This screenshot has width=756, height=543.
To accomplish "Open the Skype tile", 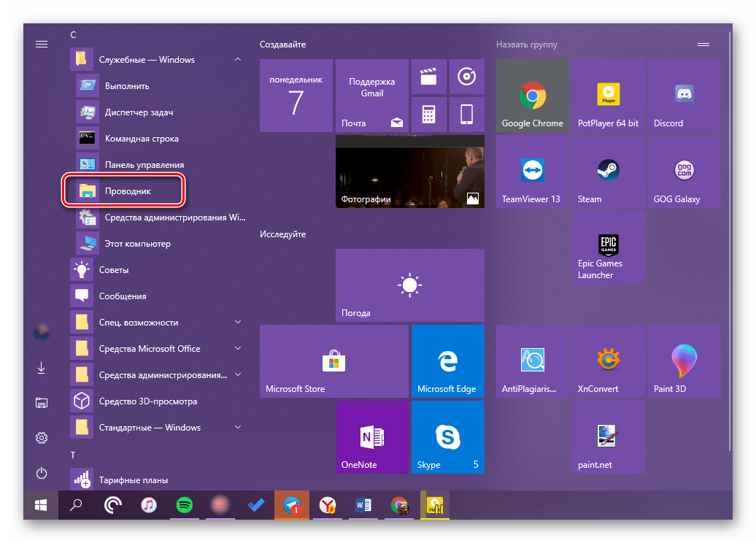I will (x=448, y=437).
